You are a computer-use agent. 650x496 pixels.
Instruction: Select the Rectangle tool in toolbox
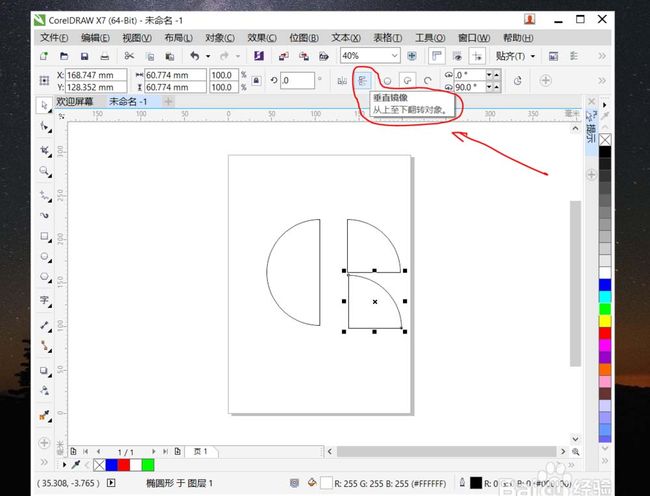pyautogui.click(x=44, y=236)
